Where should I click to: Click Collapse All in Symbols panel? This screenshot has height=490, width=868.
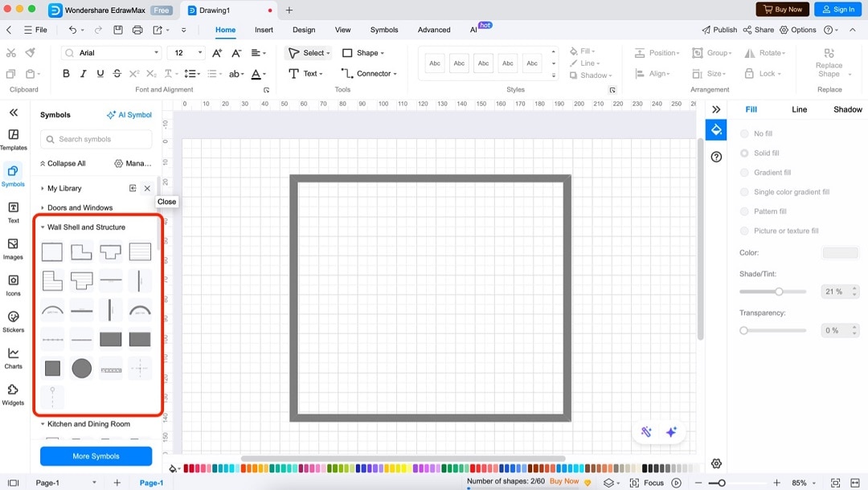pyautogui.click(x=63, y=164)
